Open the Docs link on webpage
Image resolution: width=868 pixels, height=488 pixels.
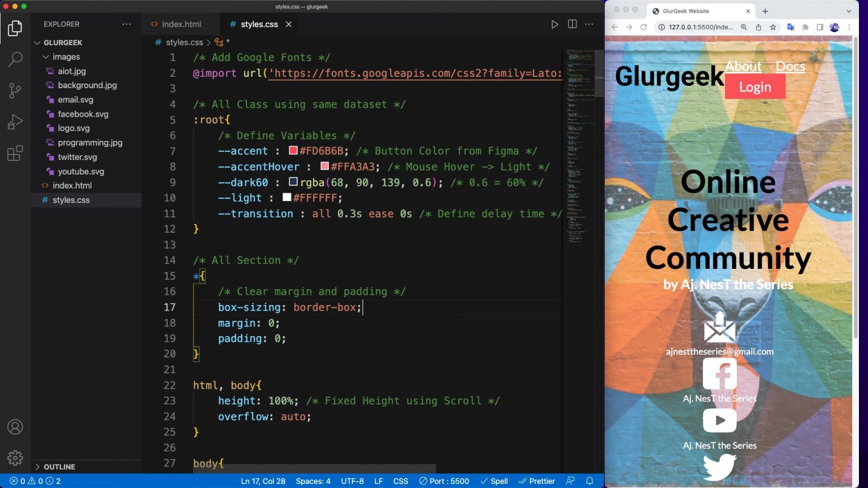(790, 67)
